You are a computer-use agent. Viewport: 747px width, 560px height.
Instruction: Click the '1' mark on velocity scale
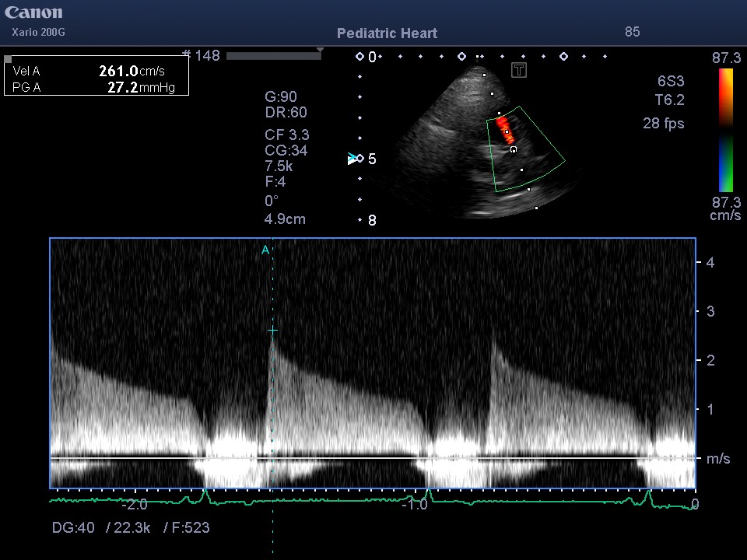click(710, 409)
